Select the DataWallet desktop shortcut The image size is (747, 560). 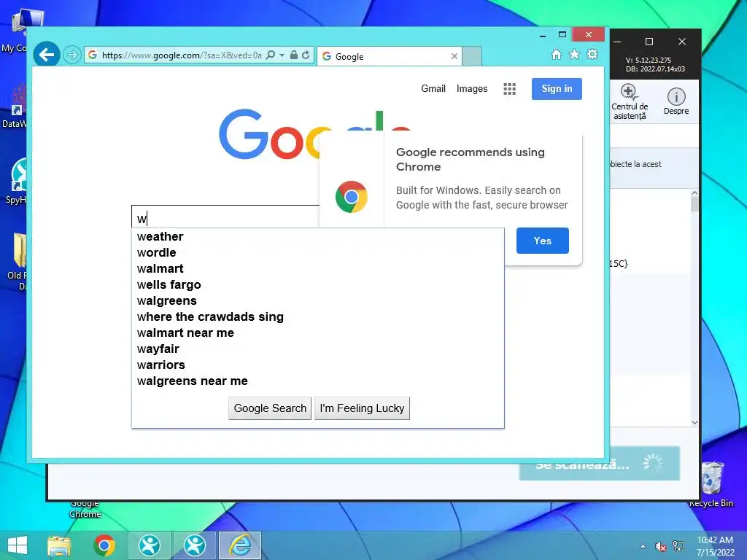15,106
